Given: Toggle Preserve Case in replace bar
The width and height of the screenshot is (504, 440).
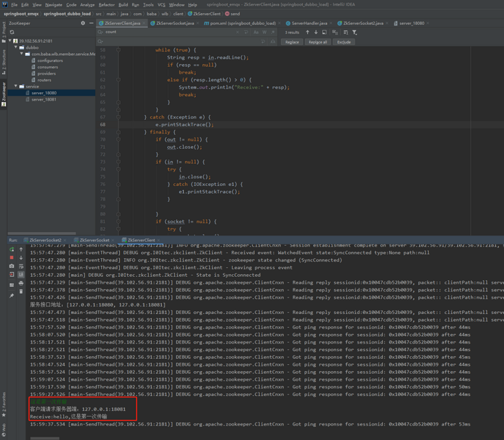Looking at the screenshot, I should point(273,41).
